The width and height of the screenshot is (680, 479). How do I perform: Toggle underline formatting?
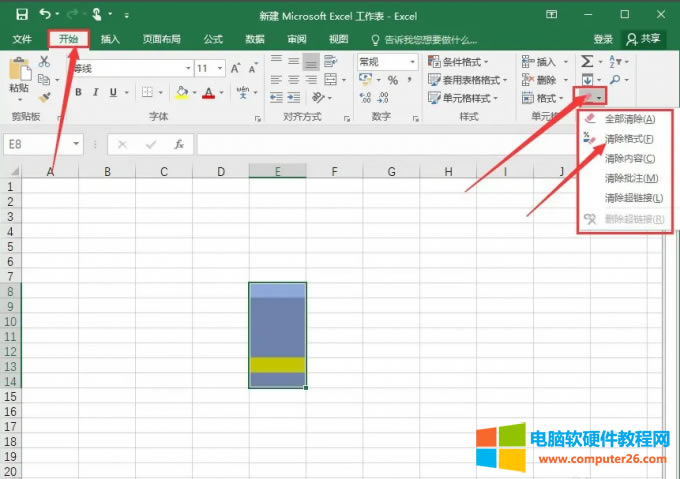[113, 93]
